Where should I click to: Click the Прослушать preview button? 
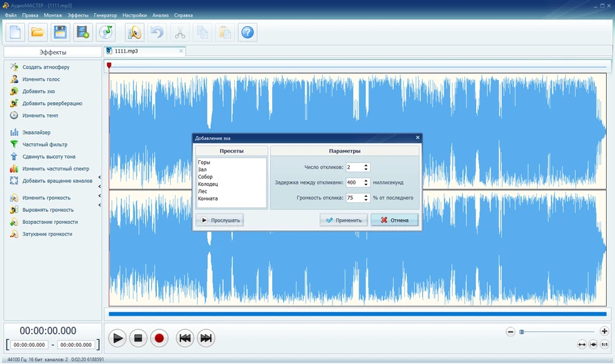pyautogui.click(x=220, y=220)
